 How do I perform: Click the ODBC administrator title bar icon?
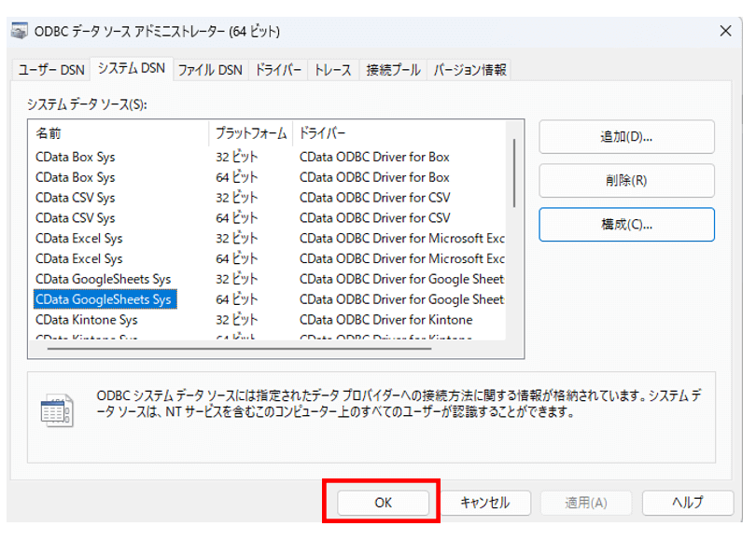[x=20, y=31]
